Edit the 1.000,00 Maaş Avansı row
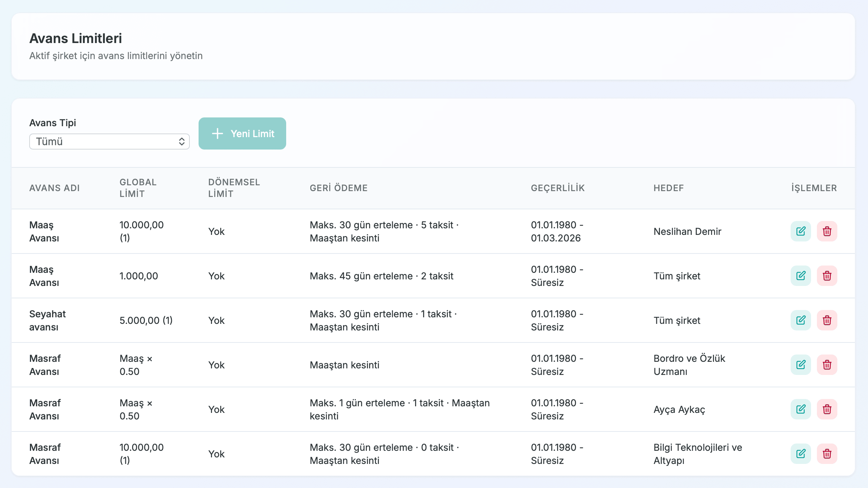The image size is (868, 488). coord(800,276)
